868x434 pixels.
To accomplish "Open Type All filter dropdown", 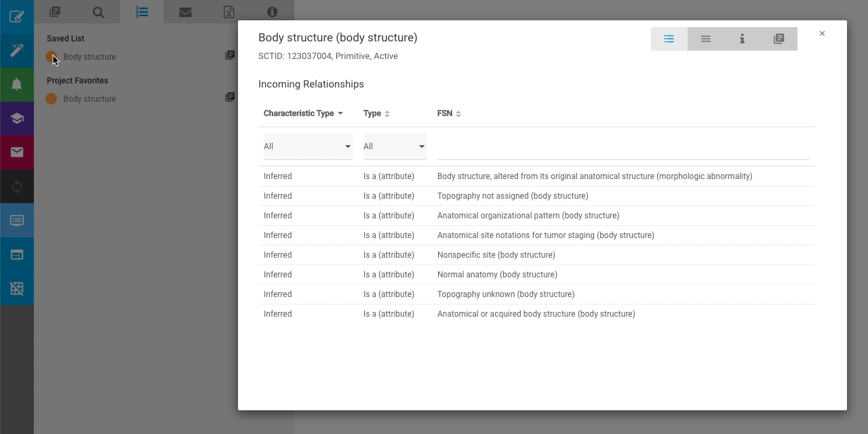I will (395, 146).
